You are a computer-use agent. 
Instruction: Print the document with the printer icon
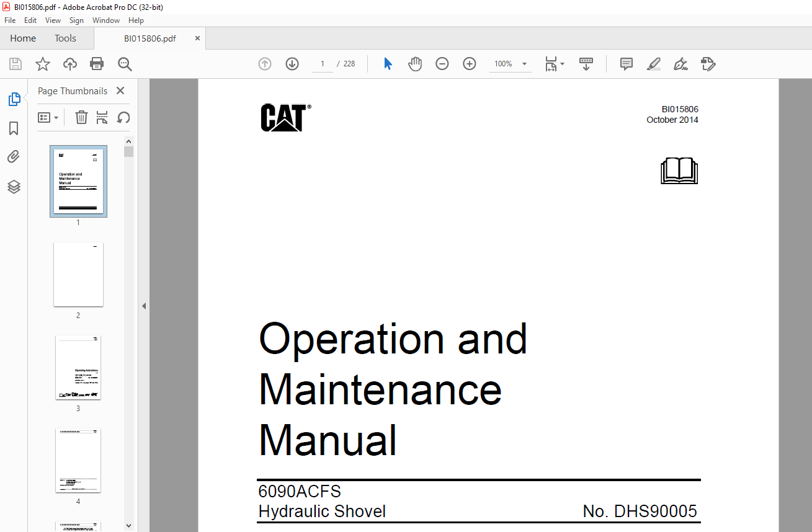(97, 64)
